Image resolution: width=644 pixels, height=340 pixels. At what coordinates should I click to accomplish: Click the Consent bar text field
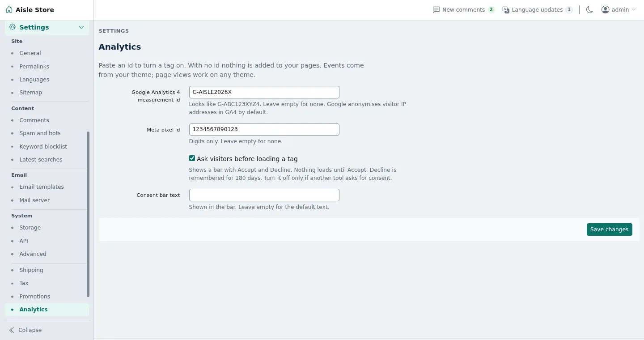tap(264, 195)
